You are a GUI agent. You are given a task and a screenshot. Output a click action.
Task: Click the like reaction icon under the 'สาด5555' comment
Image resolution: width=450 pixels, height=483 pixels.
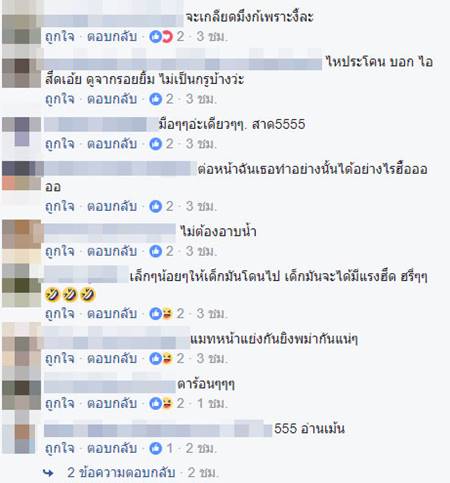coord(155,144)
